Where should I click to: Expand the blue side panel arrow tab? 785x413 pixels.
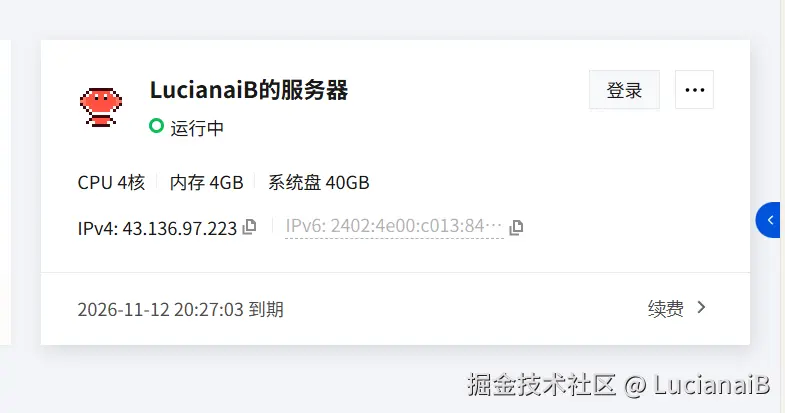768,220
